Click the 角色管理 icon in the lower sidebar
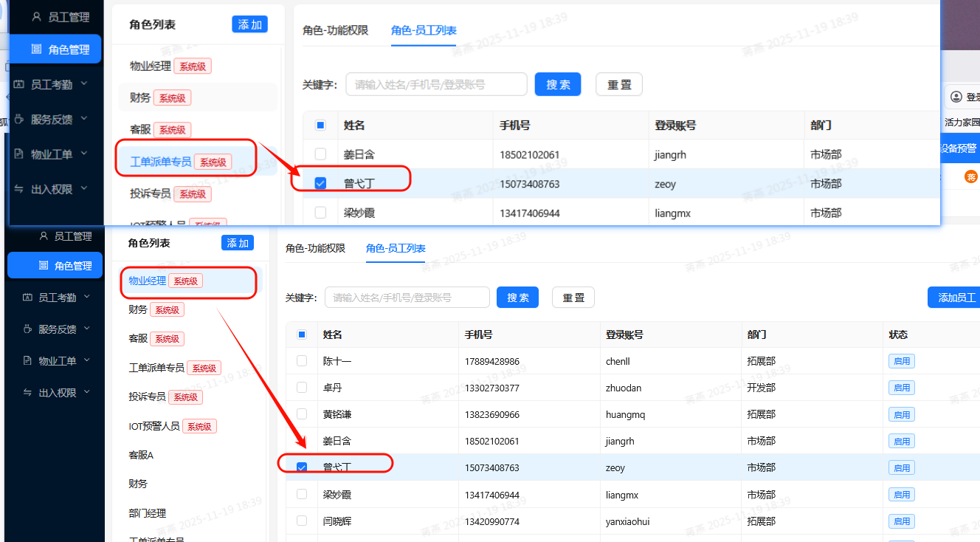 [44, 266]
